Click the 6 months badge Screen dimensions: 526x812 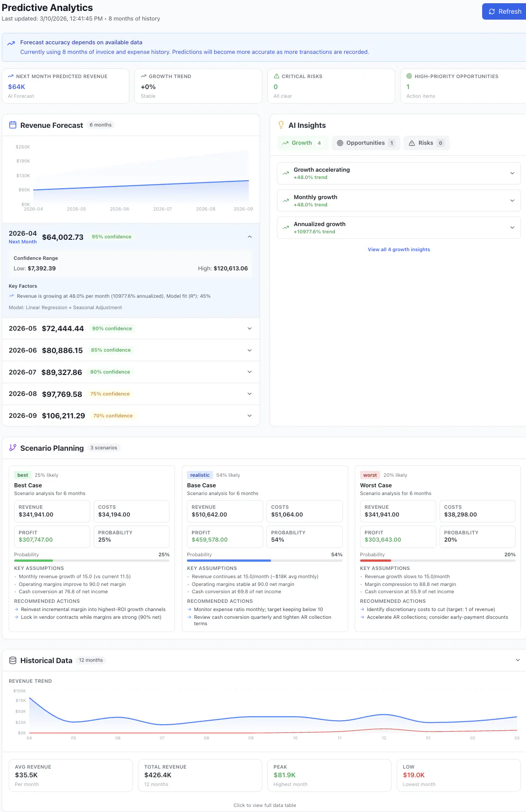pos(101,125)
